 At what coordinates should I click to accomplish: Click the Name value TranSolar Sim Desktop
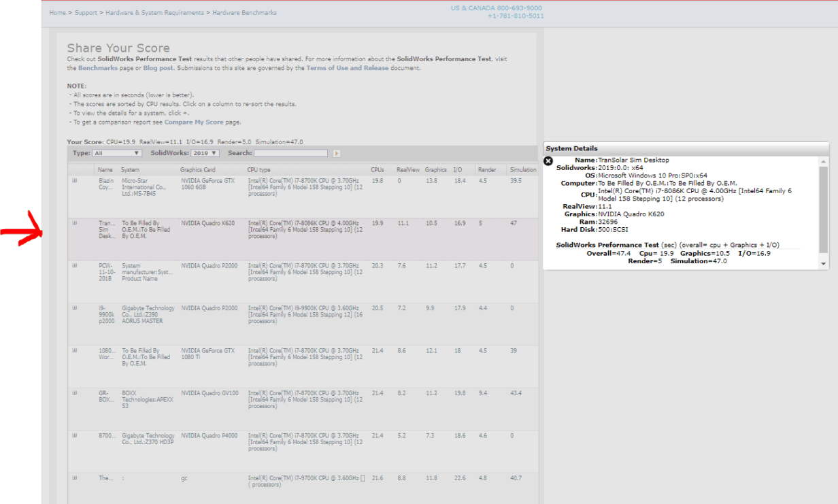(633, 161)
